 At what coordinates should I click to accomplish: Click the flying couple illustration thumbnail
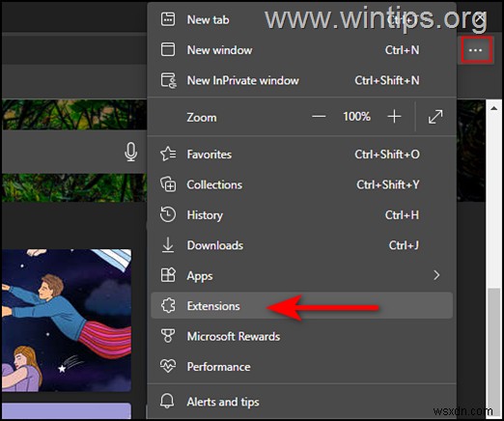pyautogui.click(x=67, y=321)
